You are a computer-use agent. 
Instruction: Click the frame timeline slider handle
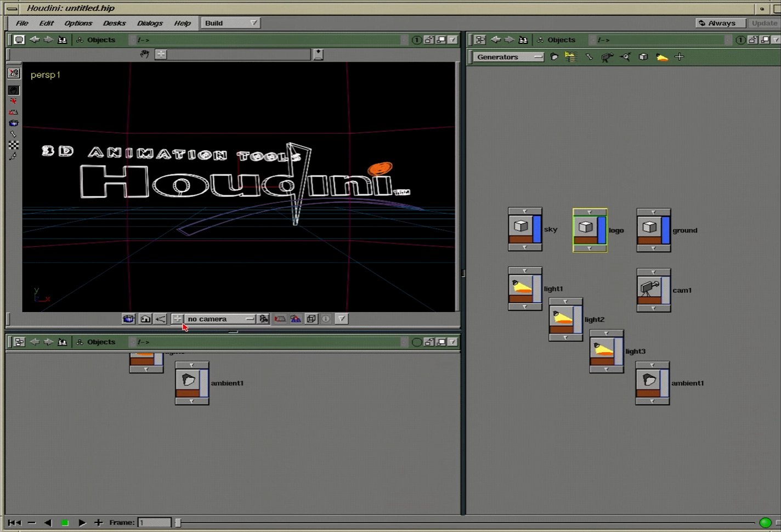tap(178, 523)
